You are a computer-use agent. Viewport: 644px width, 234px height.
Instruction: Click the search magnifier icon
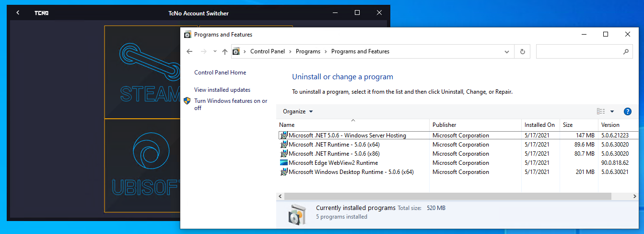click(625, 51)
